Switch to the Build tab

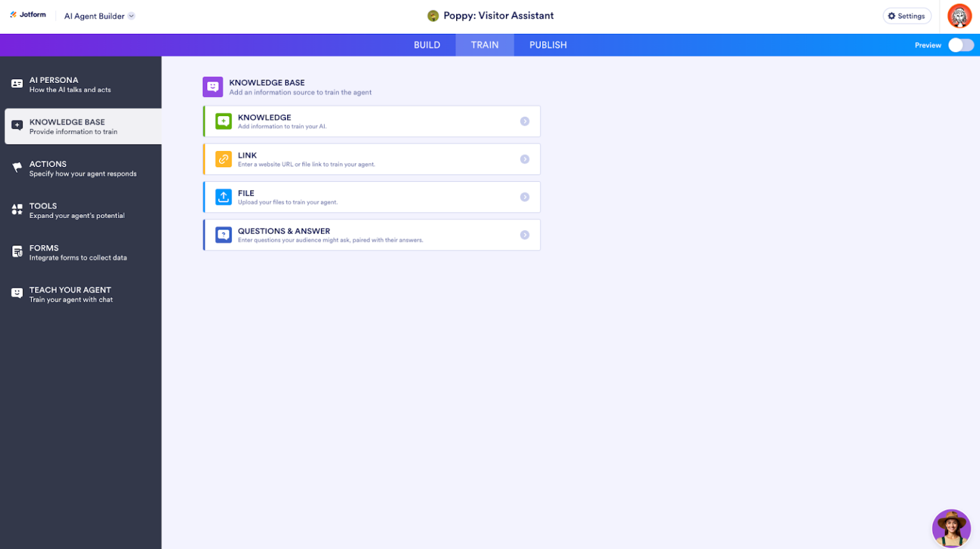[x=426, y=45]
